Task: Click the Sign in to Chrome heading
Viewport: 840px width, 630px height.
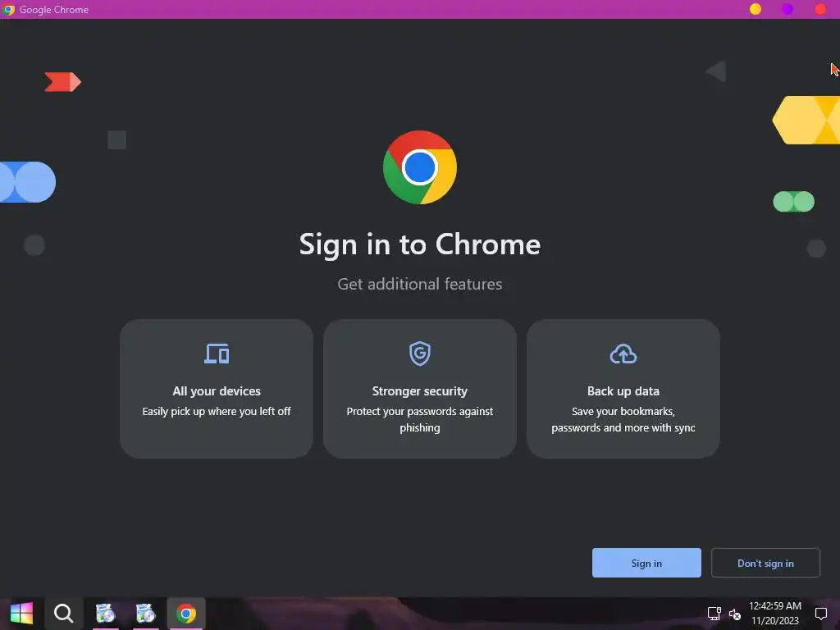Action: click(x=420, y=244)
